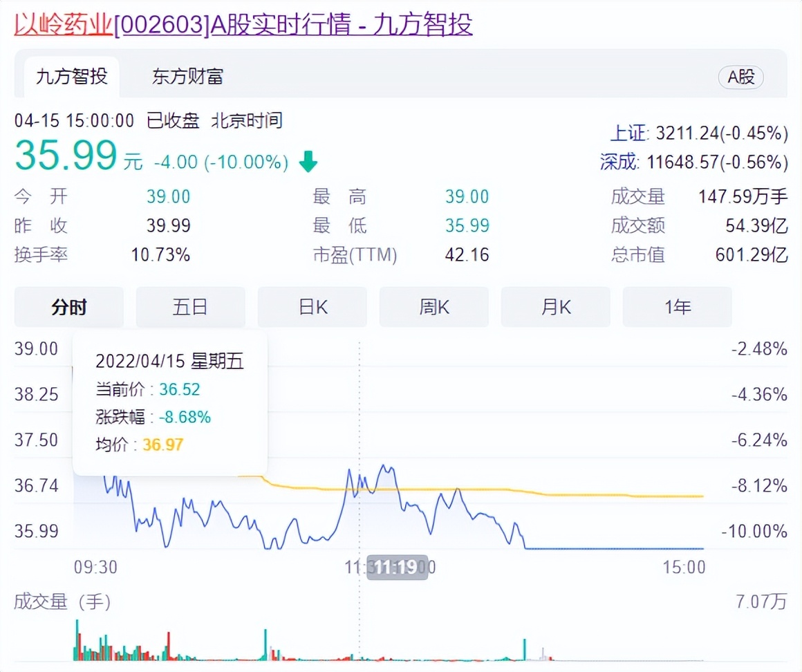Click the green down arrow icon
The image size is (802, 672).
[x=308, y=162]
